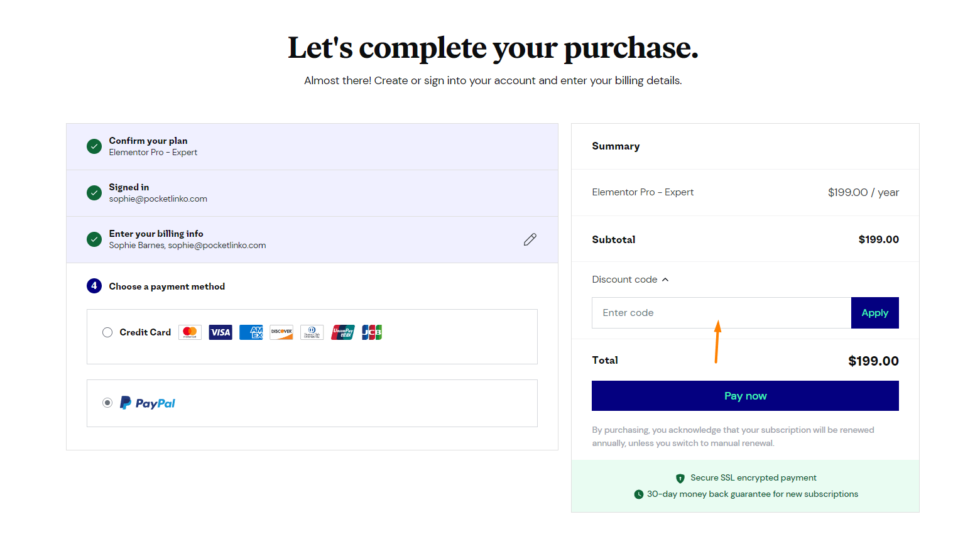Click the Elementor Pro - Expert text under Confirm plan

153,153
